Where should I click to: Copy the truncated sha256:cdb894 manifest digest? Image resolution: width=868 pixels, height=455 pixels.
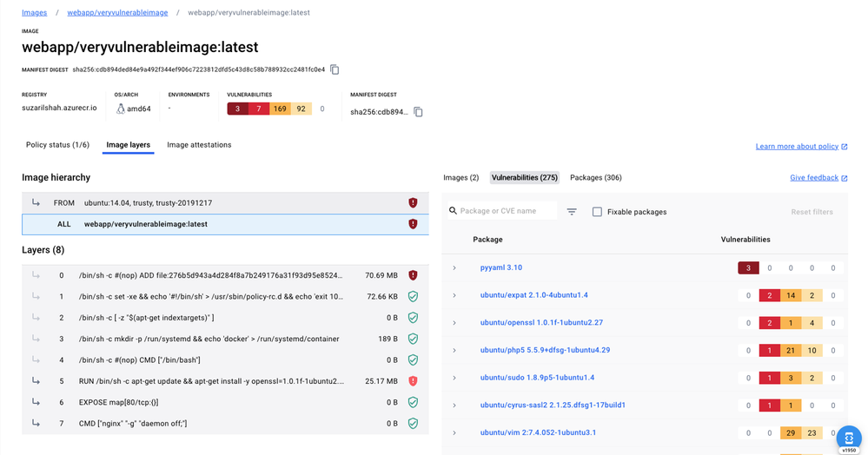point(418,112)
